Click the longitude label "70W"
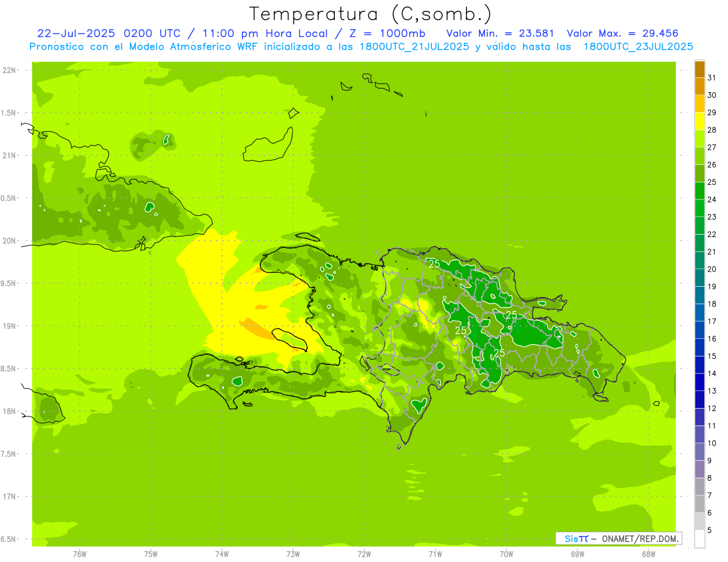The height and width of the screenshot is (562, 728). pyautogui.click(x=507, y=554)
